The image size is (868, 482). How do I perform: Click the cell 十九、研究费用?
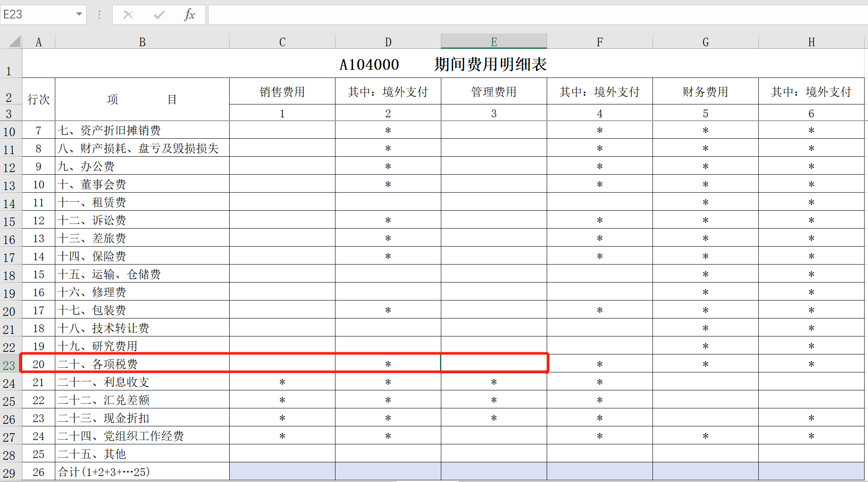point(141,346)
